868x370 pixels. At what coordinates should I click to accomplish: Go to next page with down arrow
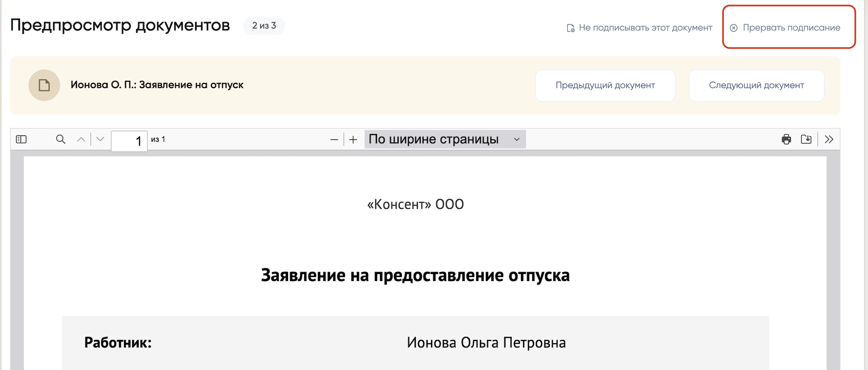[100, 139]
